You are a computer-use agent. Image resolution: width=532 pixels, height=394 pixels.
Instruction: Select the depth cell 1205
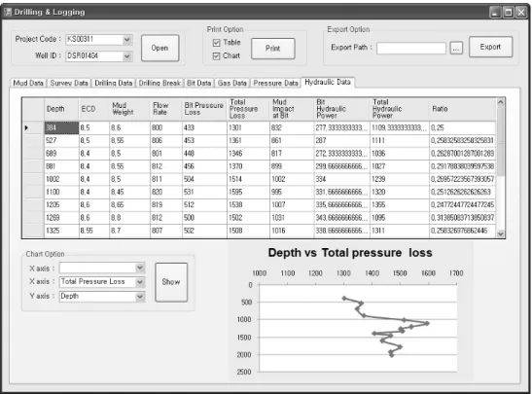point(61,205)
